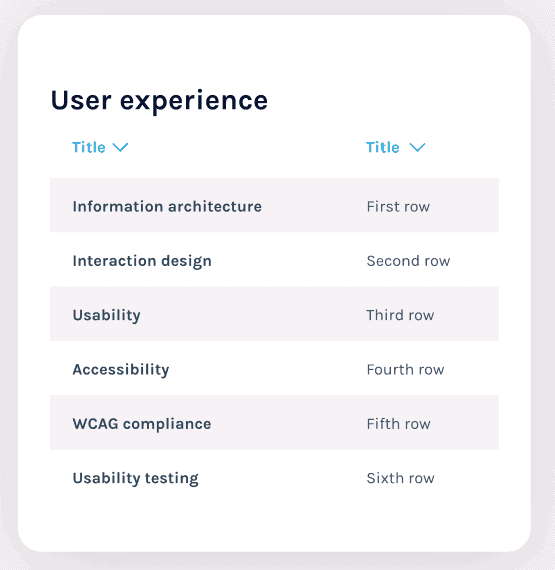The height and width of the screenshot is (570, 555).
Task: Click the Sixth row cell
Action: 400,478
